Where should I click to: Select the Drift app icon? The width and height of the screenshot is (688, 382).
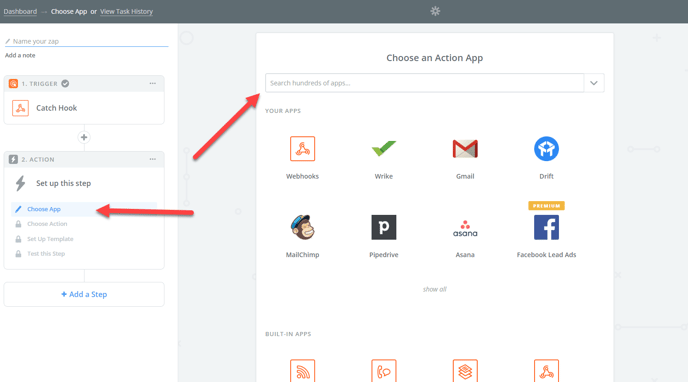tap(546, 149)
